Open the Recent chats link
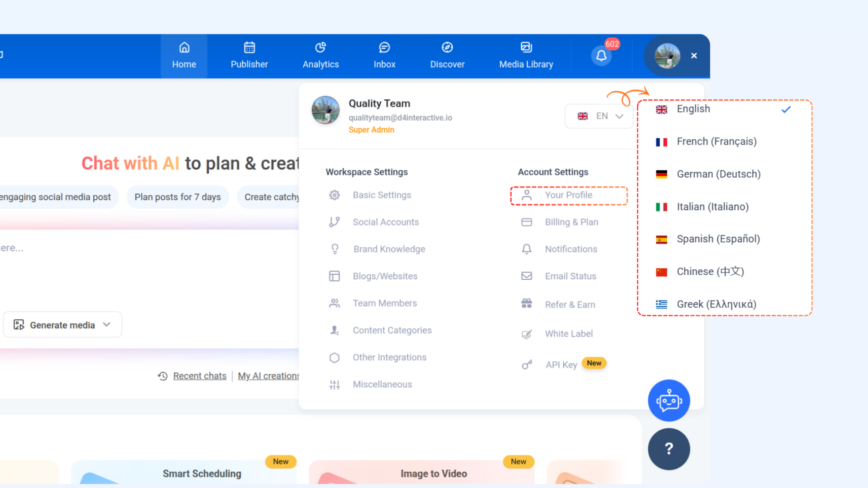This screenshot has width=868, height=488. (x=199, y=376)
